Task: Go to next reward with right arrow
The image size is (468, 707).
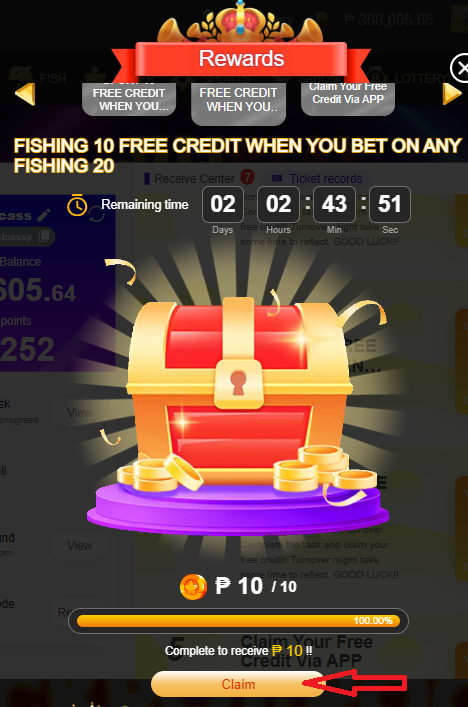Action: (x=452, y=94)
